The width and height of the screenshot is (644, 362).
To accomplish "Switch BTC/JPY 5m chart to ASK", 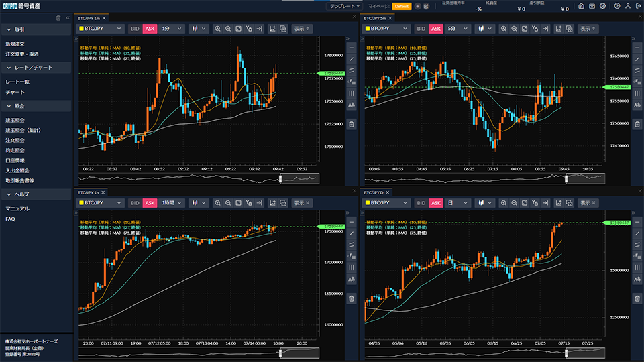I will [436, 29].
